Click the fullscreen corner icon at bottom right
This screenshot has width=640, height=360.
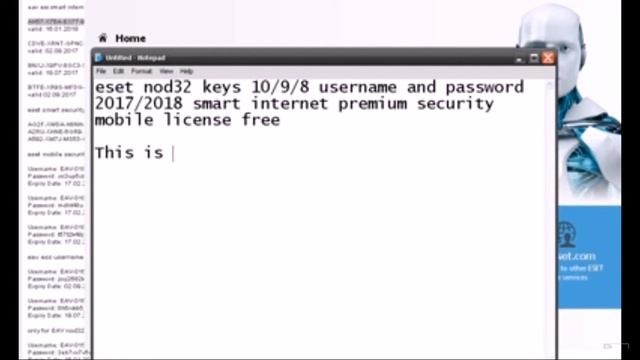(616, 347)
